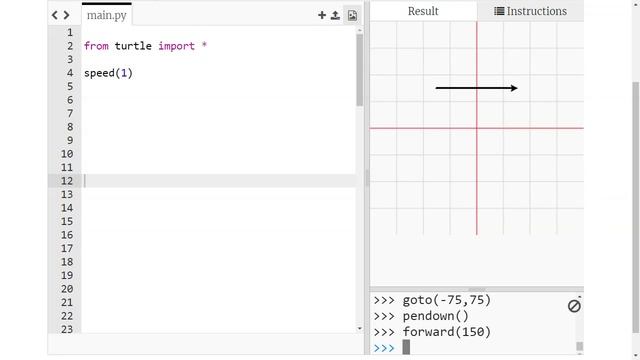Click line number 6 in the gutter
640x360 pixels.
point(70,100)
